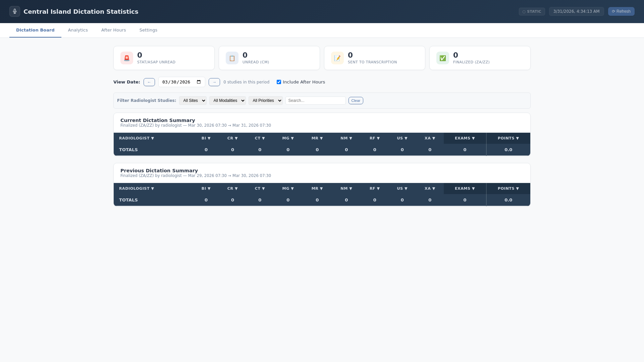Image resolution: width=644 pixels, height=362 pixels.
Task: Open the All Priorities dropdown
Action: 266,101
